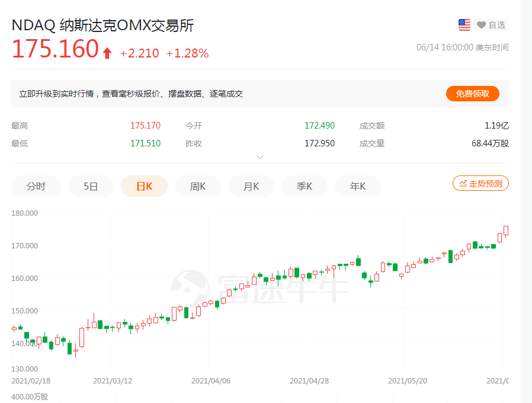Click the 2021/05/20 date axis label
The height and width of the screenshot is (403, 532).
point(408,381)
